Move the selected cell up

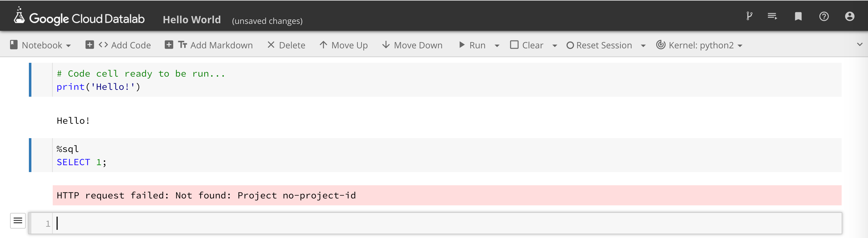343,45
